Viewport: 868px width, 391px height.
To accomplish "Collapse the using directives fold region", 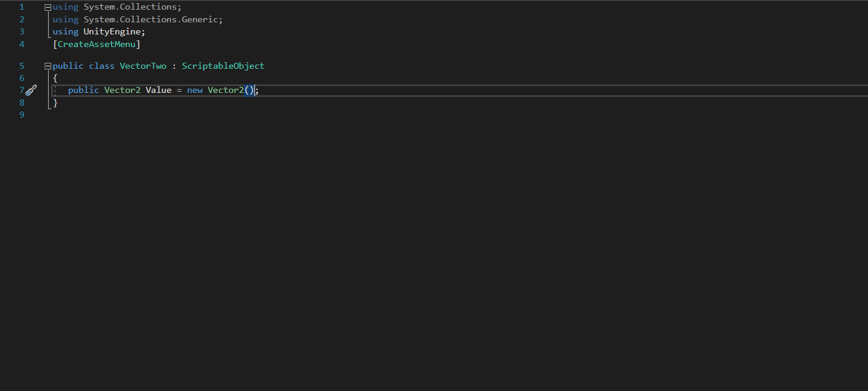I will pyautogui.click(x=47, y=7).
